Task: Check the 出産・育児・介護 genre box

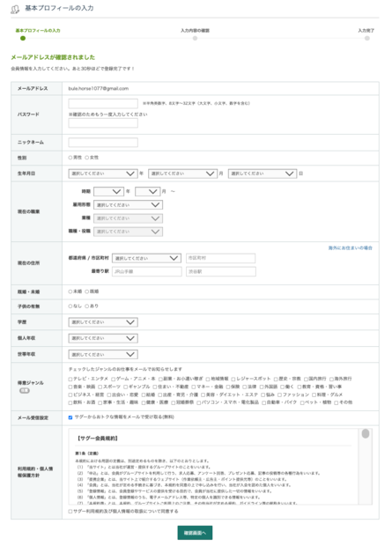Action: pos(159,395)
